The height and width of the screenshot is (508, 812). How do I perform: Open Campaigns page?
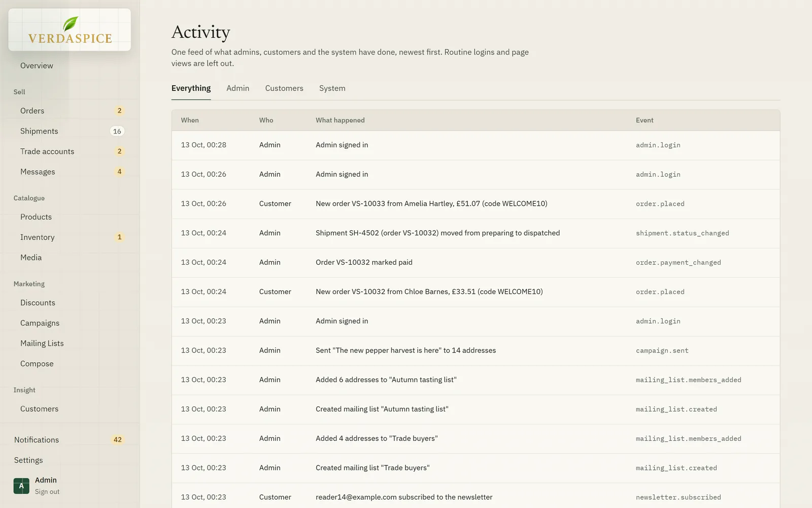click(x=40, y=323)
